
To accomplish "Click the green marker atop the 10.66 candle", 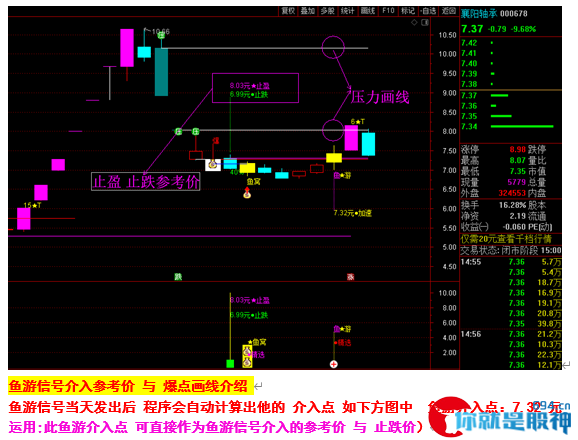I will [x=161, y=35].
